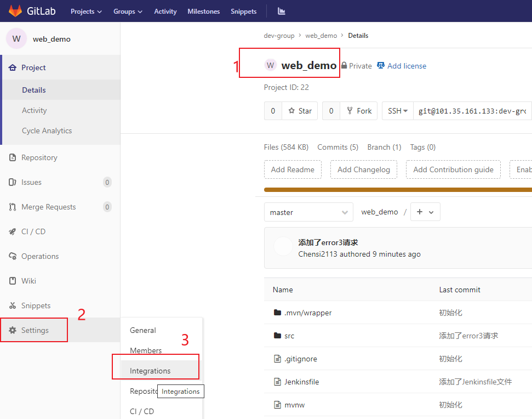532x419 pixels.
Task: Open the web_demo breadcrumb link
Action: [x=321, y=36]
